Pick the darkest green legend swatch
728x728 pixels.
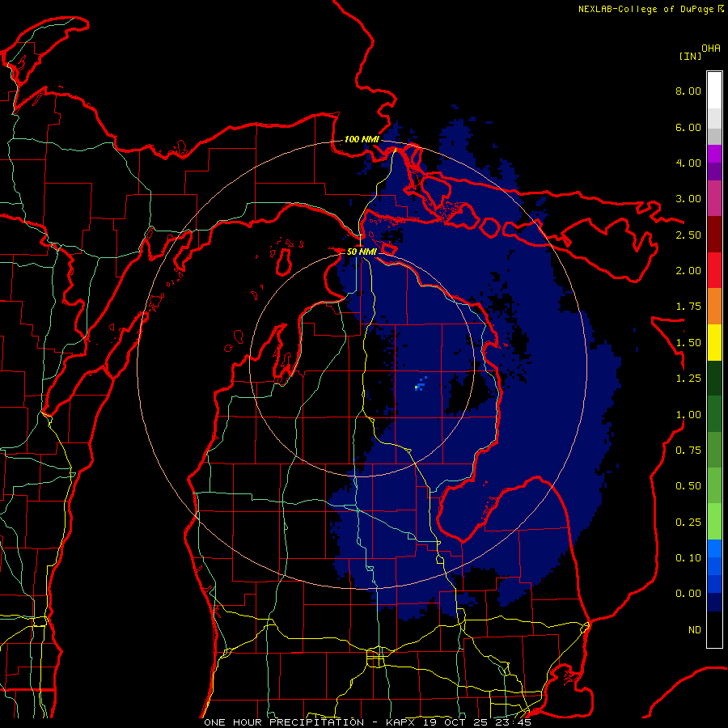[x=714, y=378]
